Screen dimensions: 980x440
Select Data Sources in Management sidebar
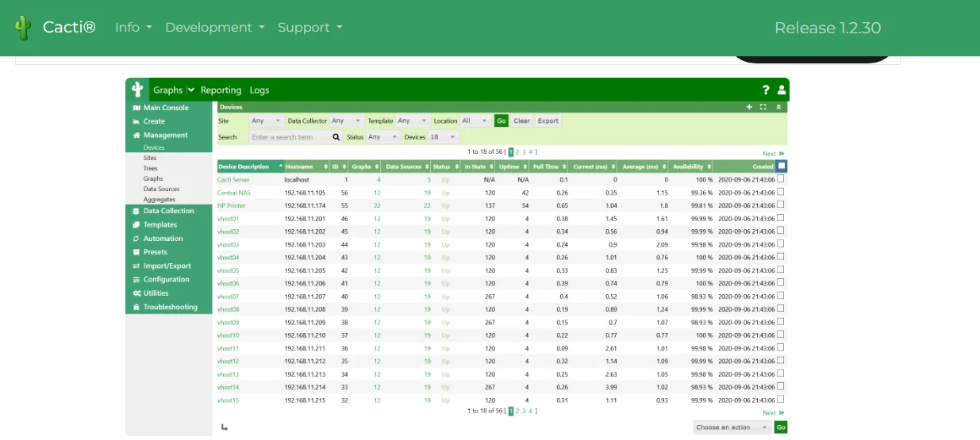[161, 189]
